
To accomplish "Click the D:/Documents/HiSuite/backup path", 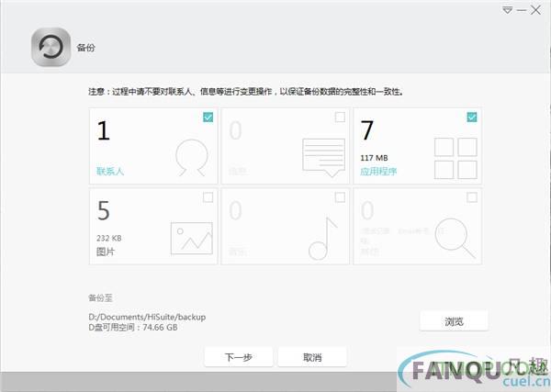I will click(x=147, y=317).
